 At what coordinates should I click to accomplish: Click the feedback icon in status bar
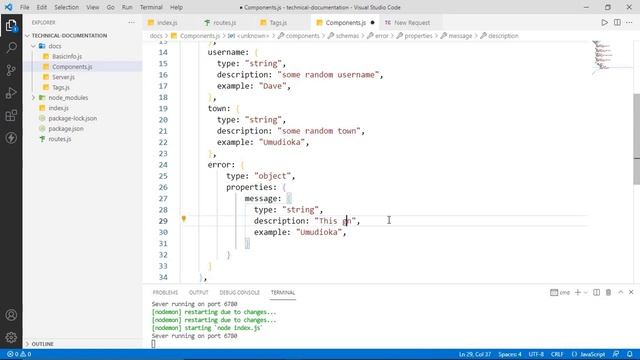[616, 354]
